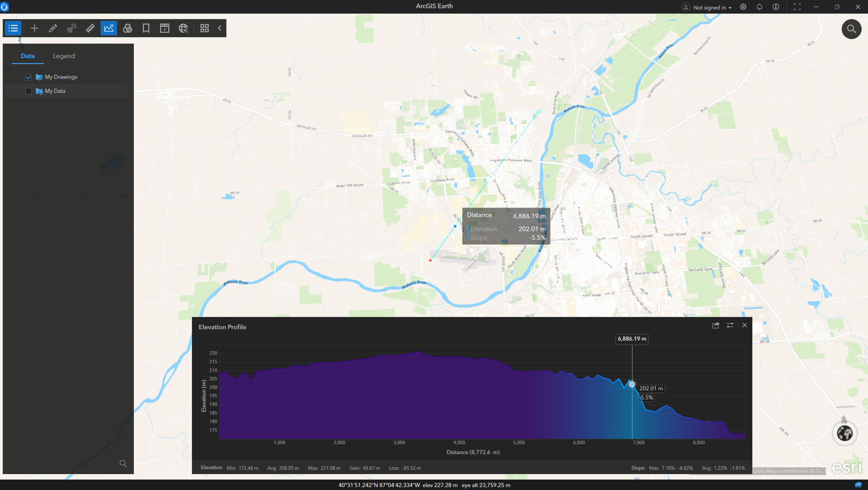868x490 pixels.
Task: Check the My Data checkbox
Action: click(x=29, y=91)
